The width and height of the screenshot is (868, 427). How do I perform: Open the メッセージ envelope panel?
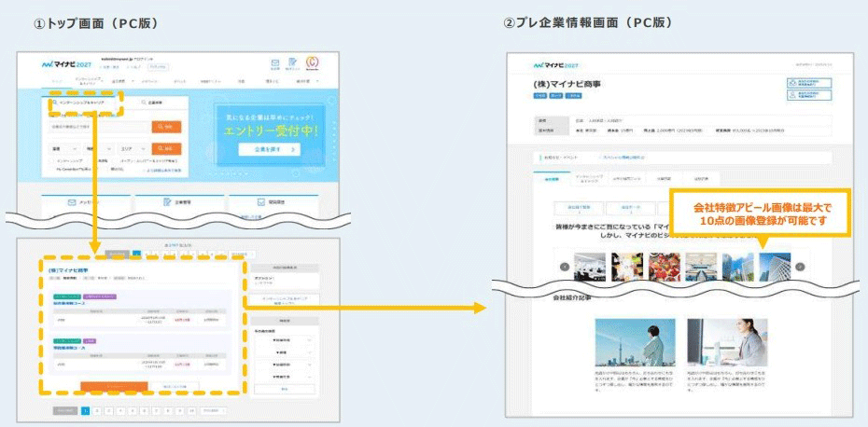click(x=84, y=201)
